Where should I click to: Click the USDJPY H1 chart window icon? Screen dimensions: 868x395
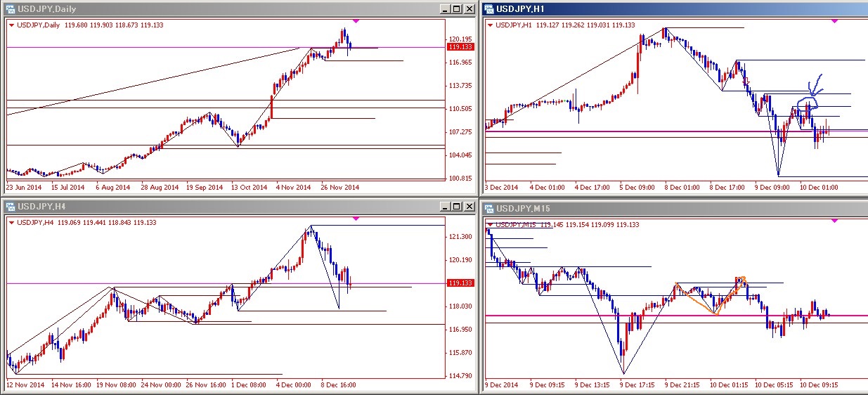pos(488,9)
